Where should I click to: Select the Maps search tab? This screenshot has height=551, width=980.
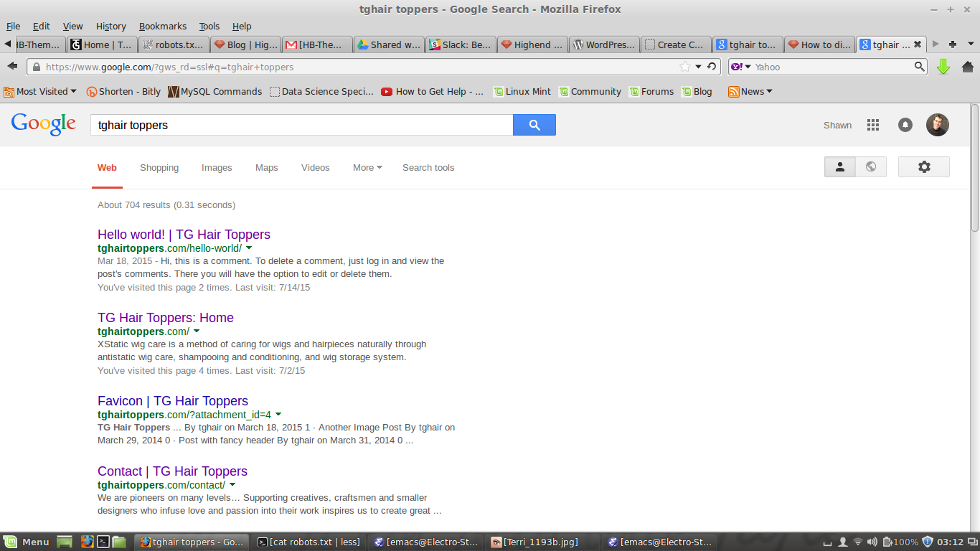266,167
